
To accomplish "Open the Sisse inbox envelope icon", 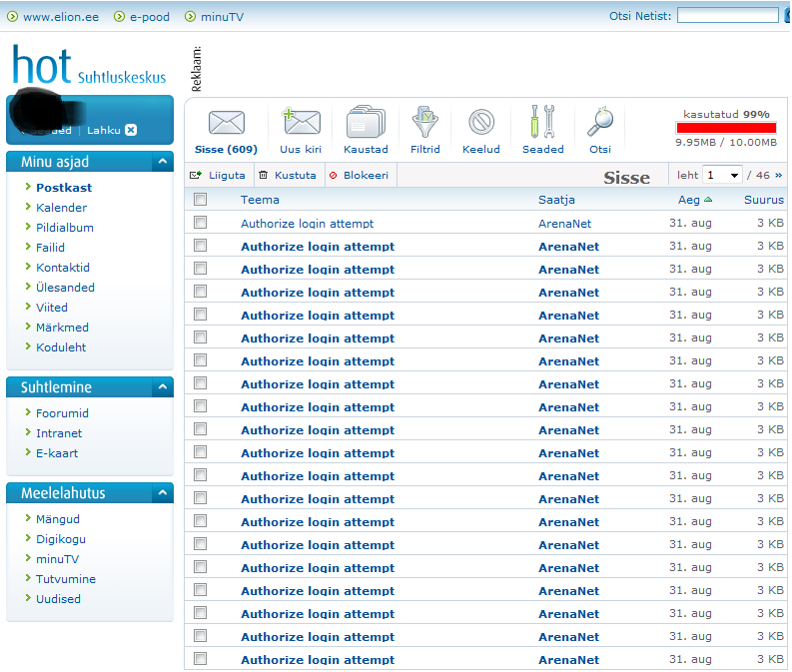I will (x=227, y=123).
